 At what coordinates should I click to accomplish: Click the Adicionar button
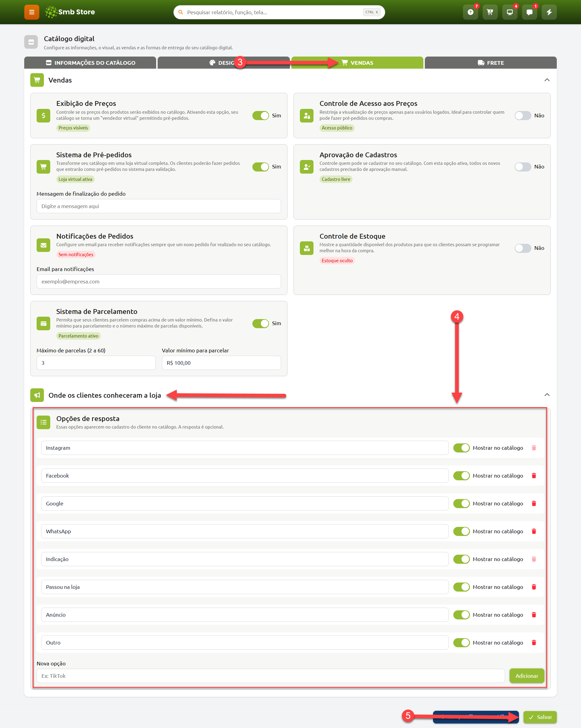pos(527,676)
